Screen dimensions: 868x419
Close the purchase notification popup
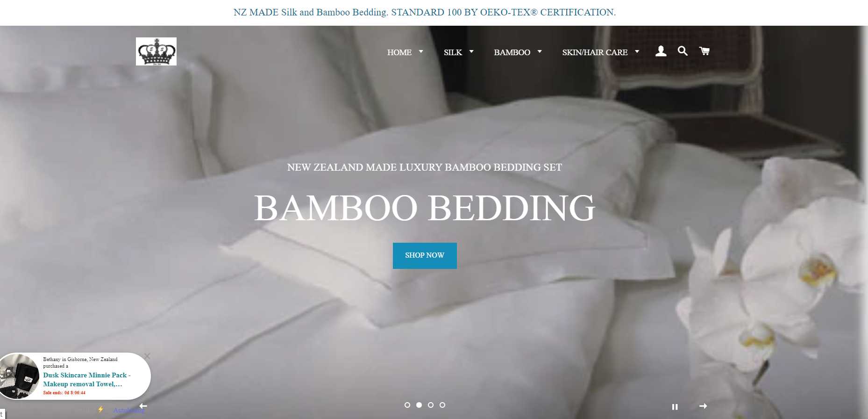pos(147,356)
